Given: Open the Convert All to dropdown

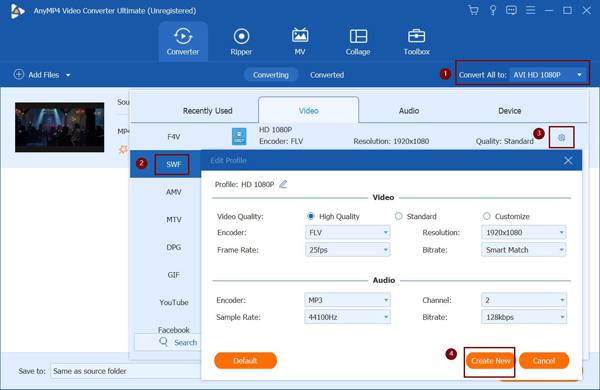Looking at the screenshot, I should click(548, 75).
